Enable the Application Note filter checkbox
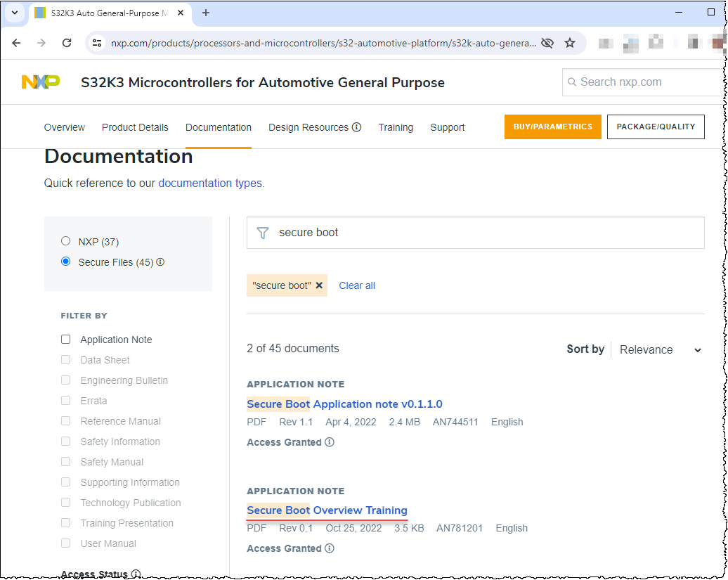The width and height of the screenshot is (728, 580). (x=65, y=339)
